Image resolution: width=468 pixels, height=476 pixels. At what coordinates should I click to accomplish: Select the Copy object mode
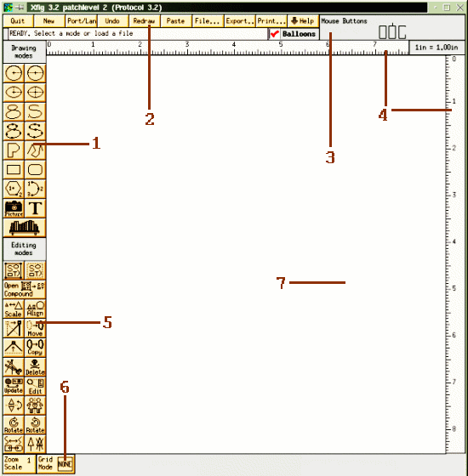click(x=35, y=348)
